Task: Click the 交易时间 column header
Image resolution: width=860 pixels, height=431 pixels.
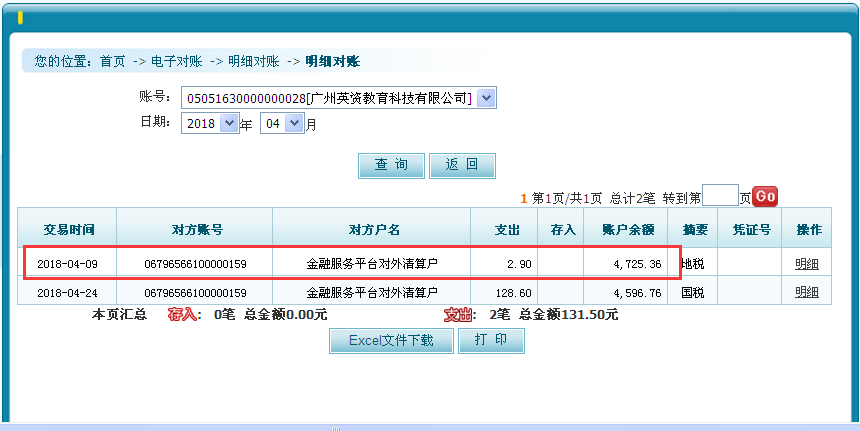Action: coord(68,229)
